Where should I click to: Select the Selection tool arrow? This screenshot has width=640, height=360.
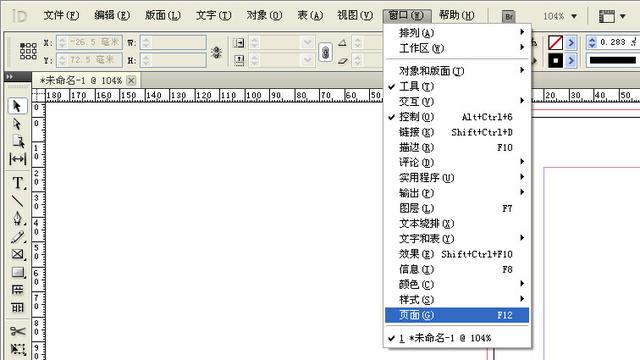click(x=17, y=106)
